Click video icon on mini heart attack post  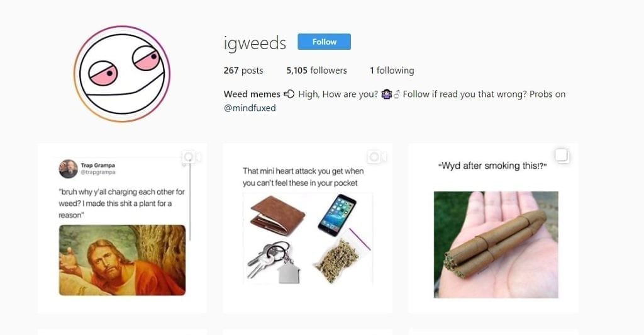[377, 157]
